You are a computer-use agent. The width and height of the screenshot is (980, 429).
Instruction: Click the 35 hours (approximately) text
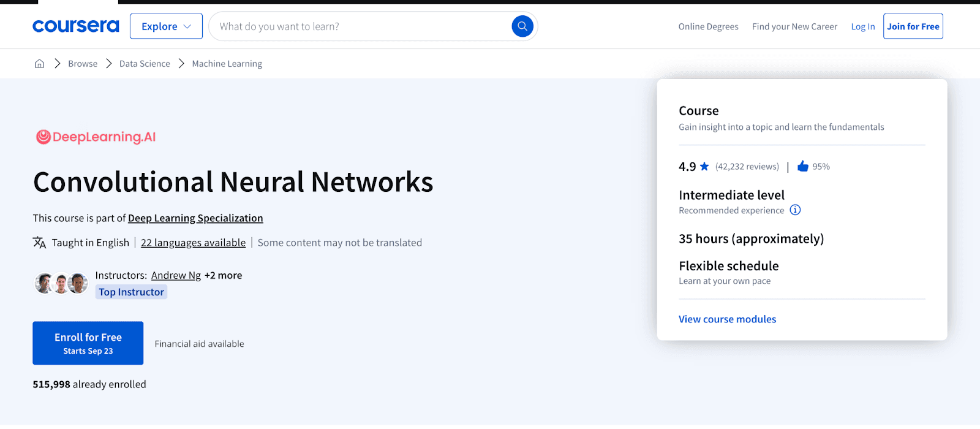coord(751,239)
